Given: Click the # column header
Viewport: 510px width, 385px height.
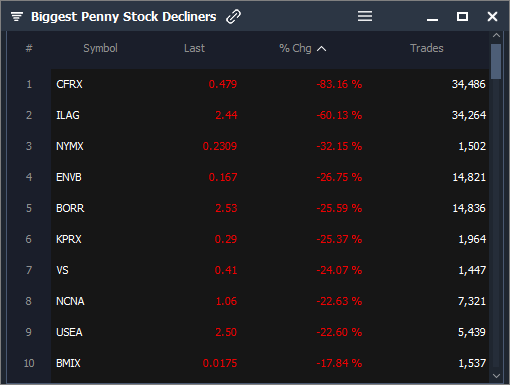Looking at the screenshot, I should [x=29, y=48].
